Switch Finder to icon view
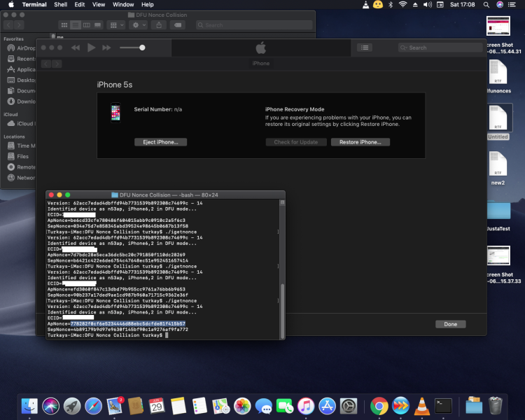Image resolution: width=525 pixels, height=420 pixels. click(64, 25)
